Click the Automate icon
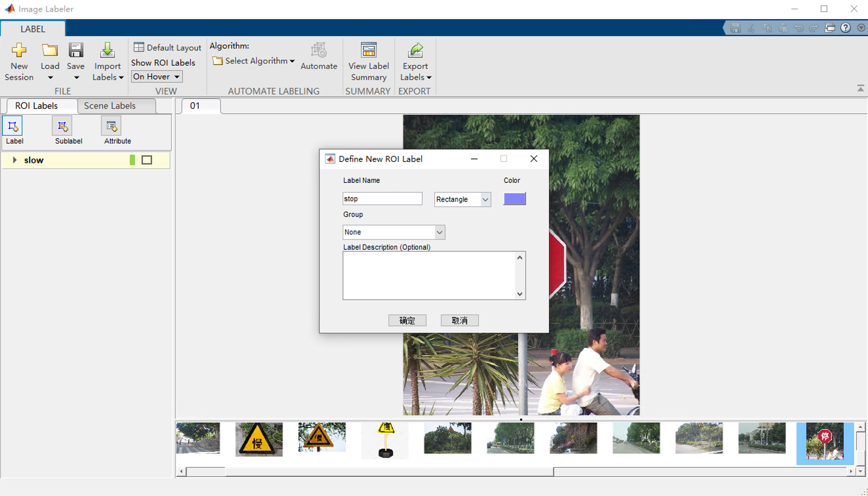Image resolution: width=868 pixels, height=496 pixels. 318,50
